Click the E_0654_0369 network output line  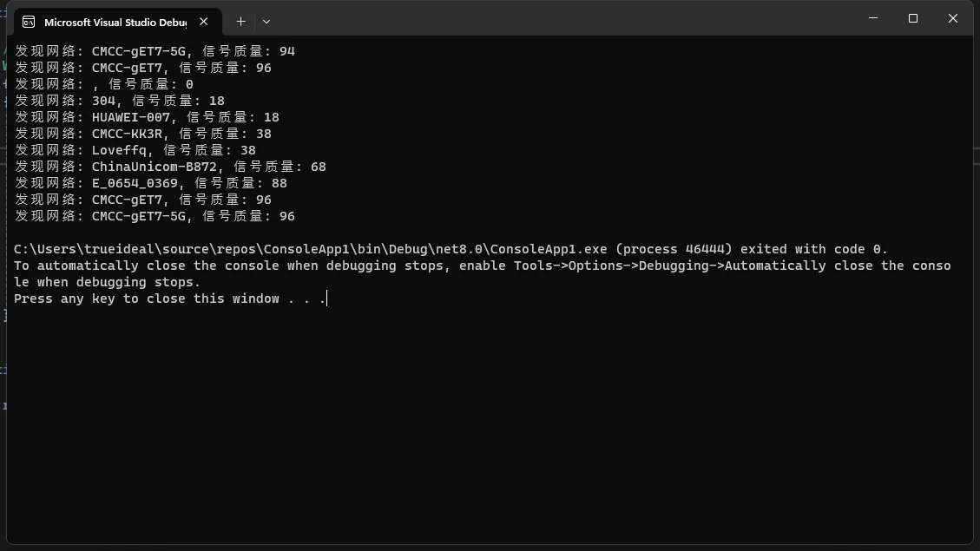point(151,183)
